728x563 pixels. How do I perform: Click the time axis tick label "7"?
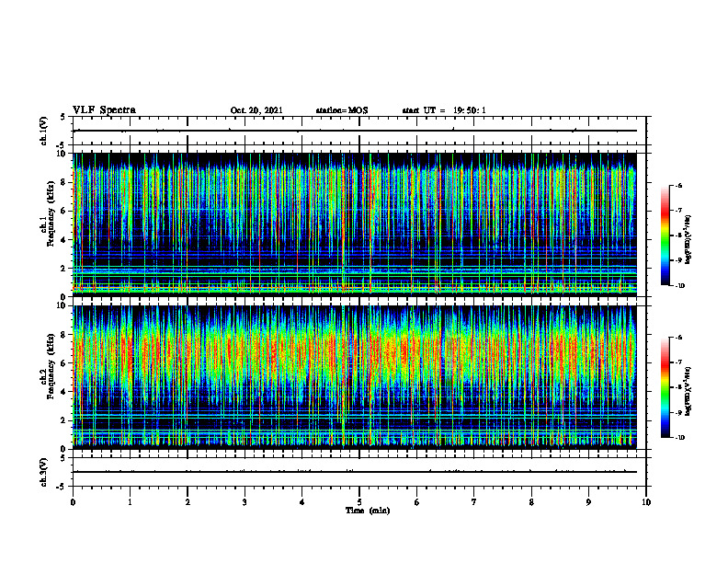click(474, 502)
